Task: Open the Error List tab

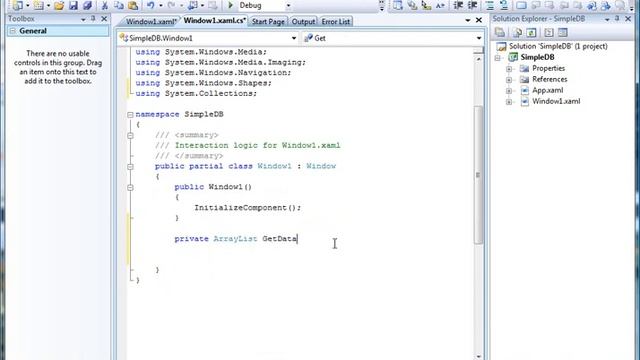Action: coord(336,22)
